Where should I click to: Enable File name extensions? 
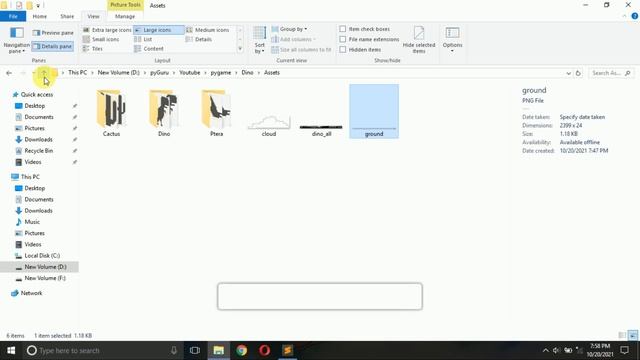pos(343,39)
